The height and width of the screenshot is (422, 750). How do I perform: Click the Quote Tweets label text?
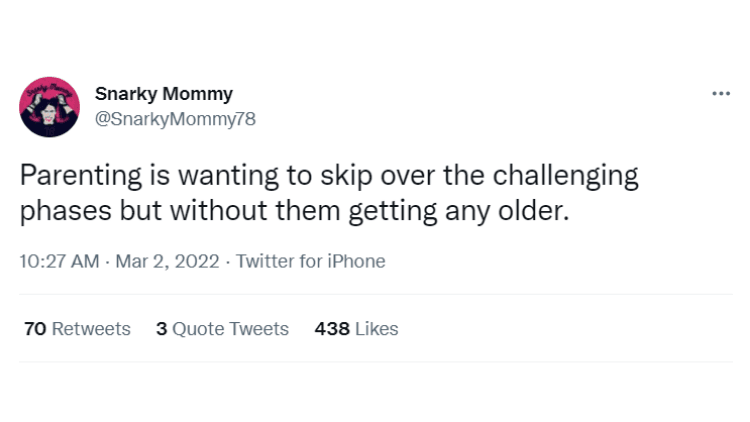click(x=231, y=329)
